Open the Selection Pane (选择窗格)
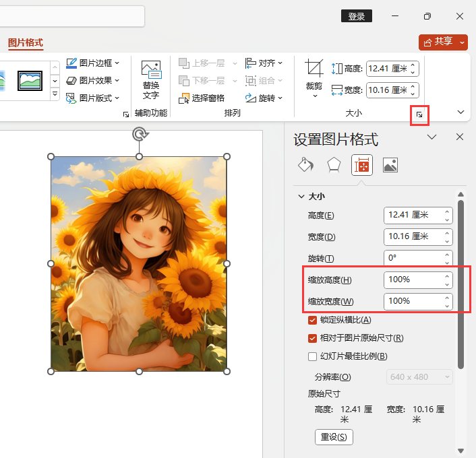 pyautogui.click(x=202, y=98)
